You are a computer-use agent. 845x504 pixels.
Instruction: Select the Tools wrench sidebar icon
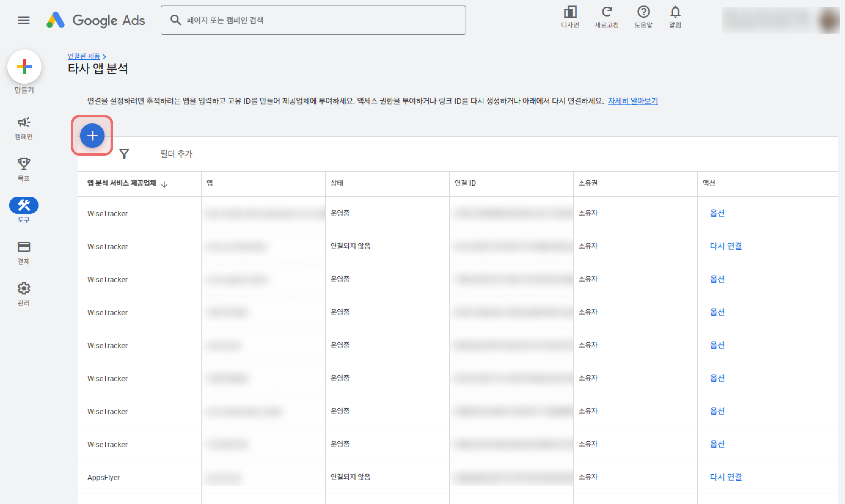24,206
